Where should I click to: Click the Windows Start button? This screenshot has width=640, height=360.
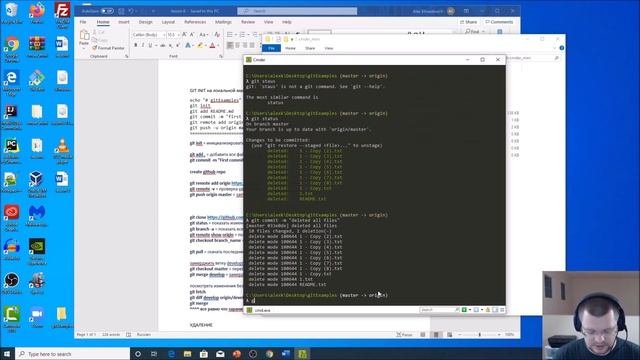[7, 354]
